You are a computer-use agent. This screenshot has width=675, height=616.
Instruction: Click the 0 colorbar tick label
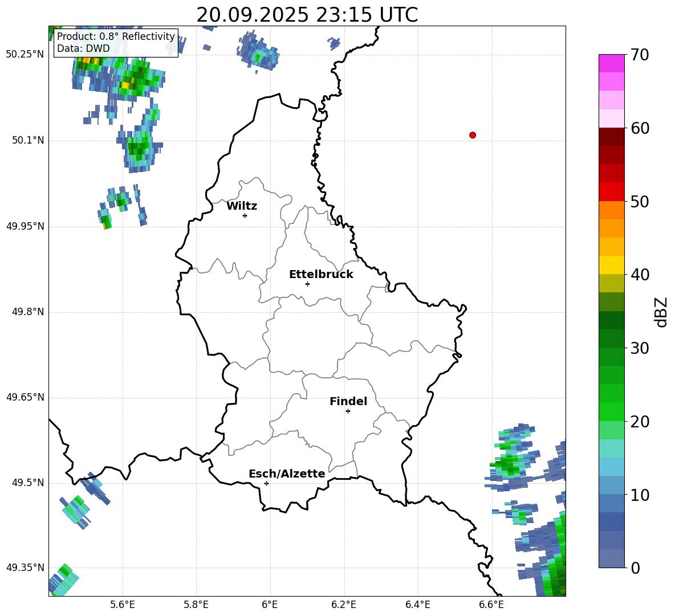[x=635, y=568]
